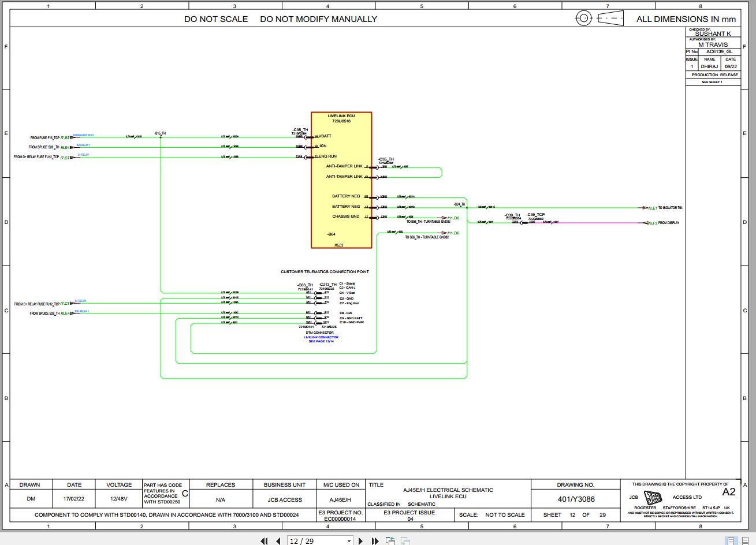Go to the first page button

click(x=264, y=541)
